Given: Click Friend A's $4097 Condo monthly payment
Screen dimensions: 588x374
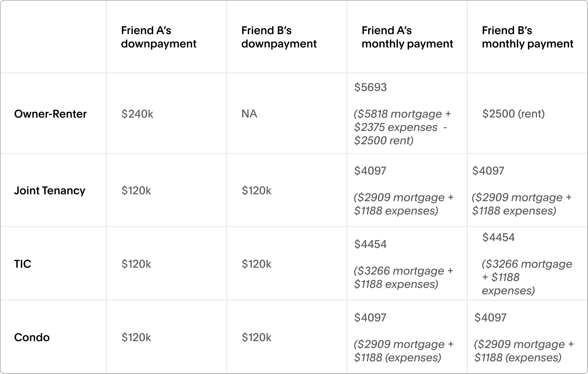Looking at the screenshot, I should click(370, 318).
